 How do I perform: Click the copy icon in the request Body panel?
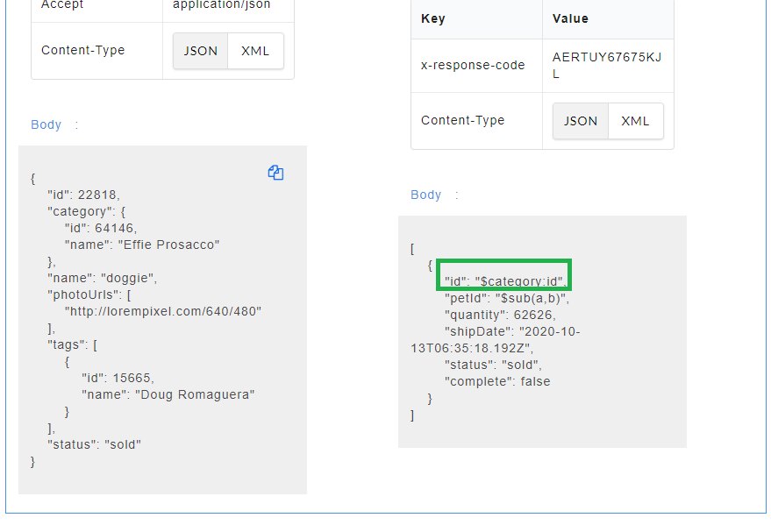[x=275, y=173]
